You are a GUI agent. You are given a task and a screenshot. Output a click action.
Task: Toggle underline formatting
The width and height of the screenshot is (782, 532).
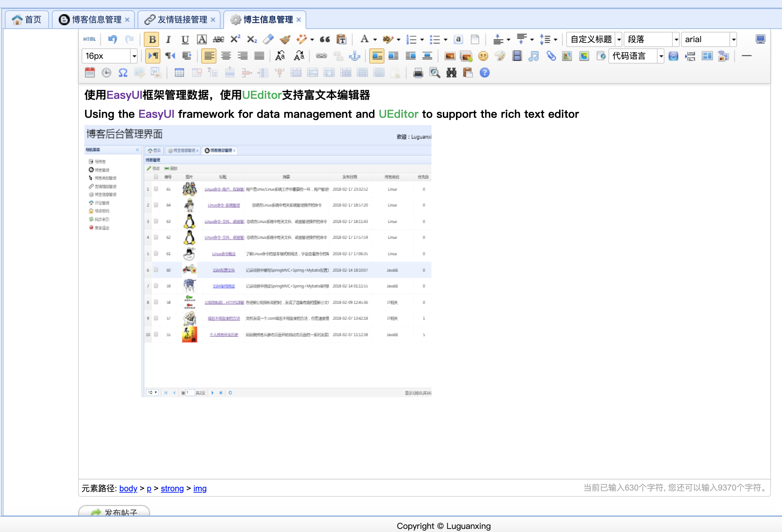[185, 39]
